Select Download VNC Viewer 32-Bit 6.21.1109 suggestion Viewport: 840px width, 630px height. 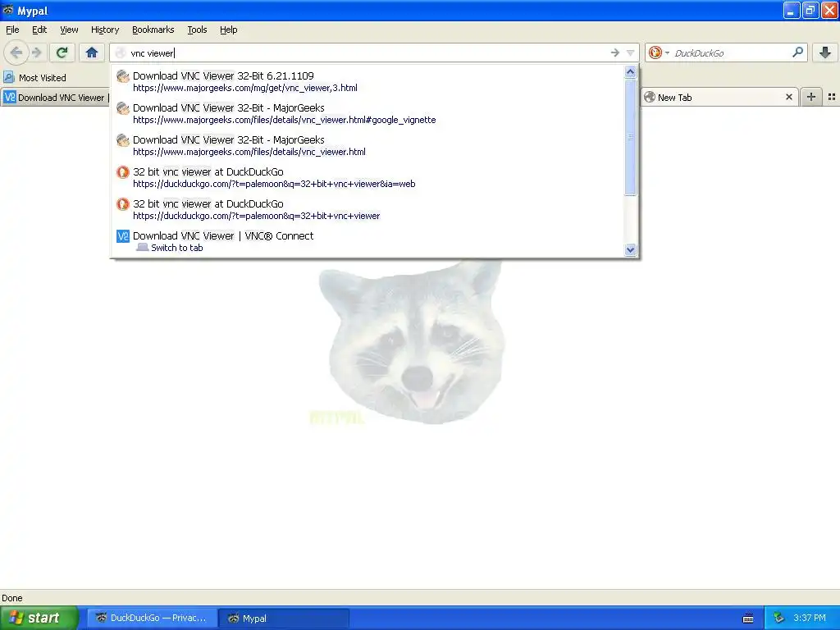pos(368,81)
